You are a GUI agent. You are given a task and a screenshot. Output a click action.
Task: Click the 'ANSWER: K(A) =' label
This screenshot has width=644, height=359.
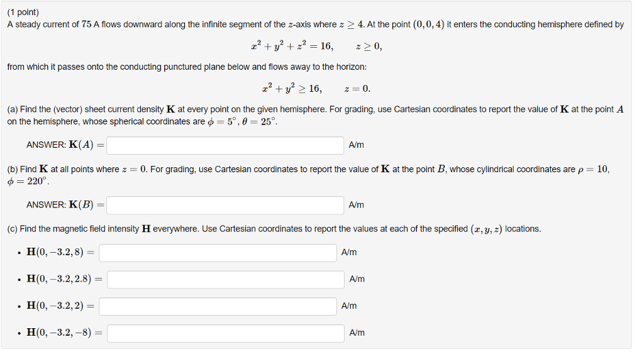point(65,145)
